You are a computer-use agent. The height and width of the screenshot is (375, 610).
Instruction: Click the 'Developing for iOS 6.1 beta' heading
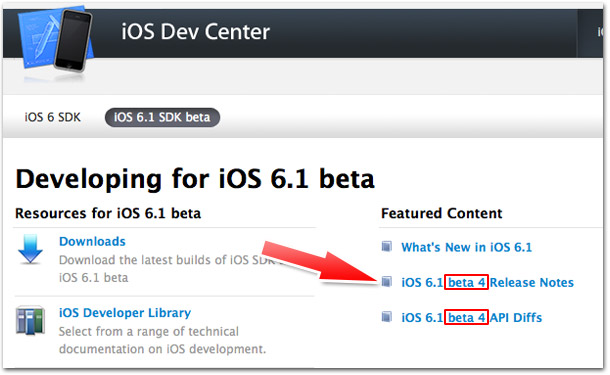pyautogui.click(x=195, y=179)
